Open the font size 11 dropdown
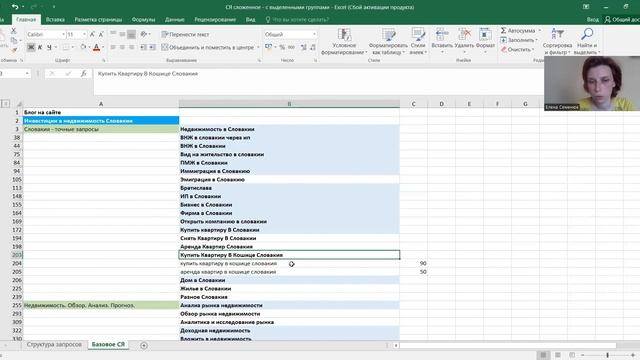The width and height of the screenshot is (640, 360). [x=84, y=35]
